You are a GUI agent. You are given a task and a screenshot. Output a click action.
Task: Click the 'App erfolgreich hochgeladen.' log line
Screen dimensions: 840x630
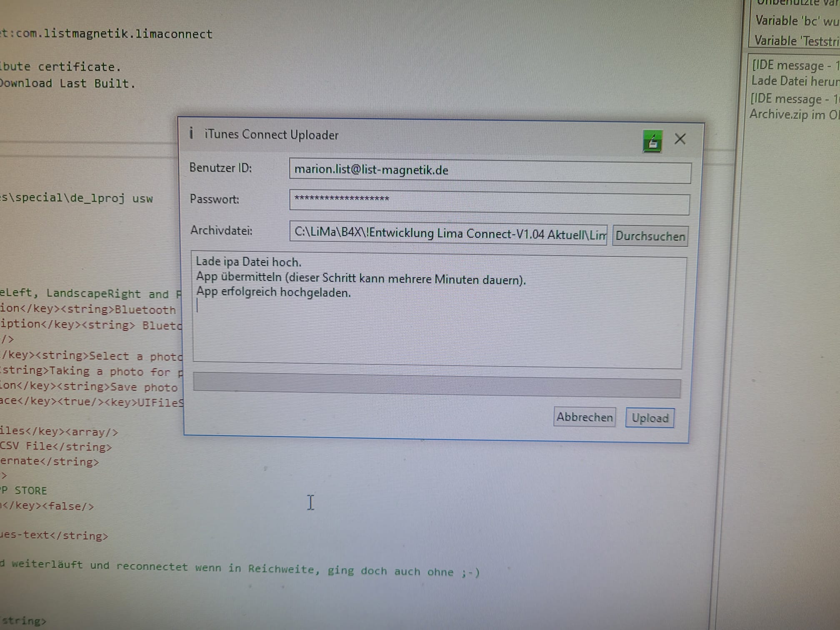[273, 292]
